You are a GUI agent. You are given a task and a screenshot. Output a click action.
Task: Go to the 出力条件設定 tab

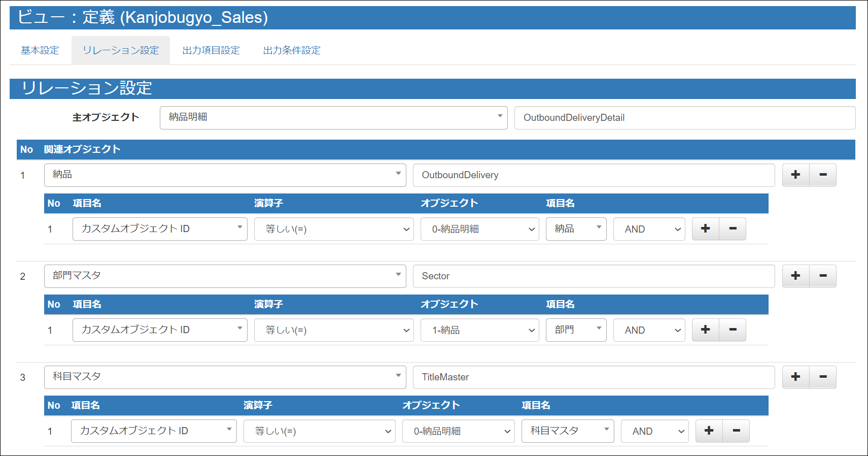click(x=292, y=50)
